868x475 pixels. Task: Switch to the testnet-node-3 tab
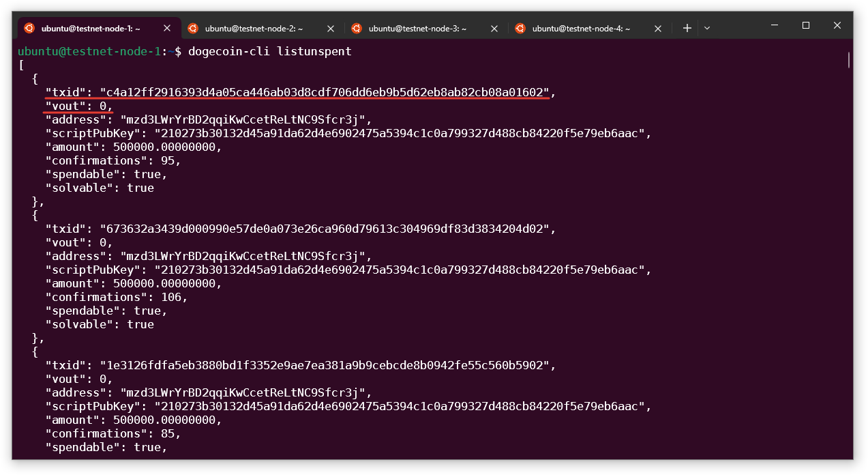(x=426, y=28)
